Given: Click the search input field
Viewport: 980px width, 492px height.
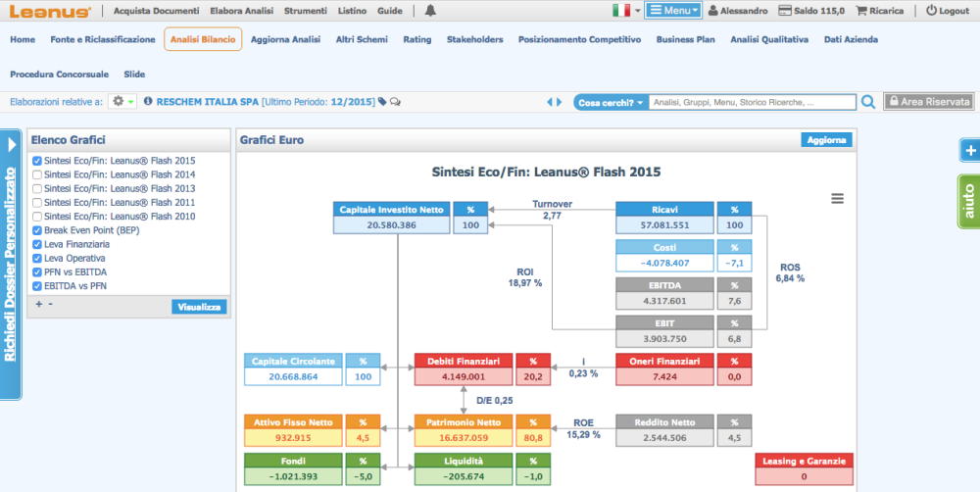Looking at the screenshot, I should 752,103.
